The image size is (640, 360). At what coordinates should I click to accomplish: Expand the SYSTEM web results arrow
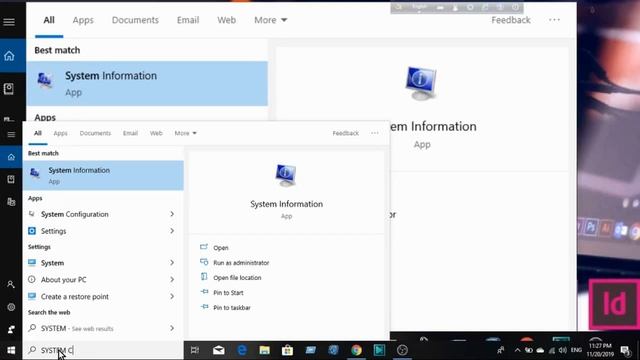(x=172, y=328)
